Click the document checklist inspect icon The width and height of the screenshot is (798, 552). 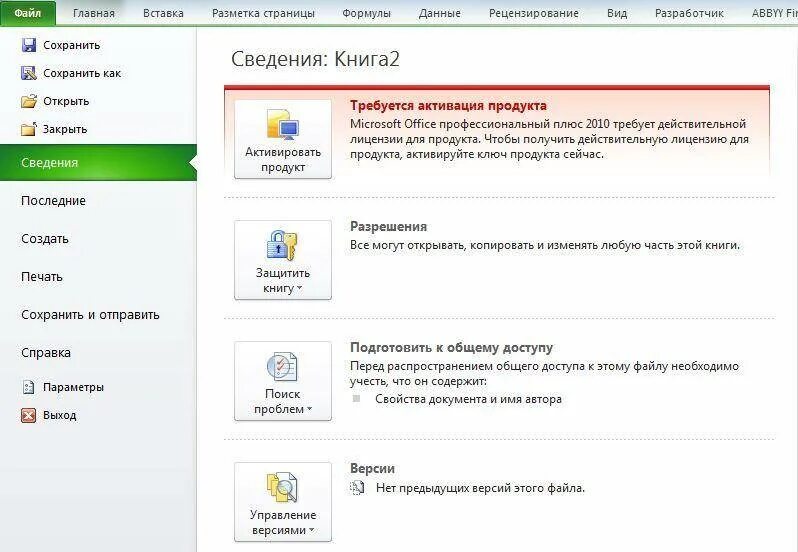click(x=282, y=366)
